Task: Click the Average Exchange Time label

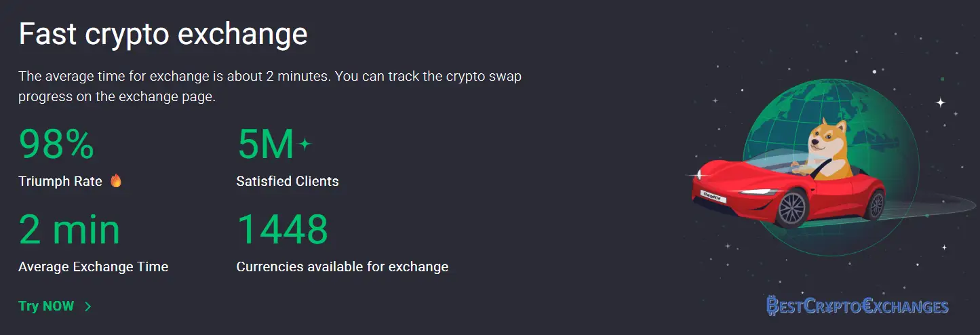Action: [x=94, y=267]
